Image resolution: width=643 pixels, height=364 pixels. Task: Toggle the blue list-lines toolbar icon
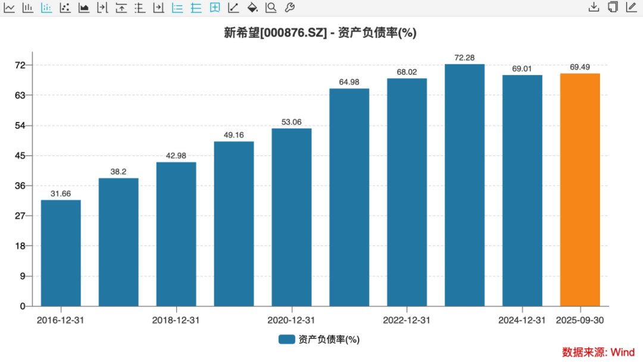(177, 7)
